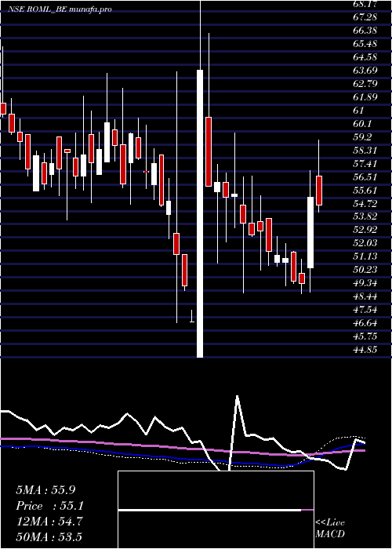
Task: Select the 55.61 price axis label
Action: click(365, 191)
